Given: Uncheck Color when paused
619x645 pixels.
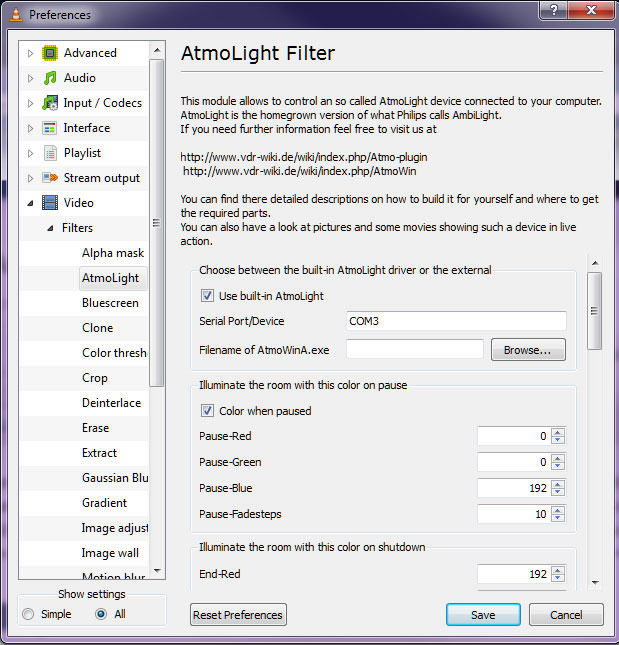Looking at the screenshot, I should pyautogui.click(x=207, y=411).
